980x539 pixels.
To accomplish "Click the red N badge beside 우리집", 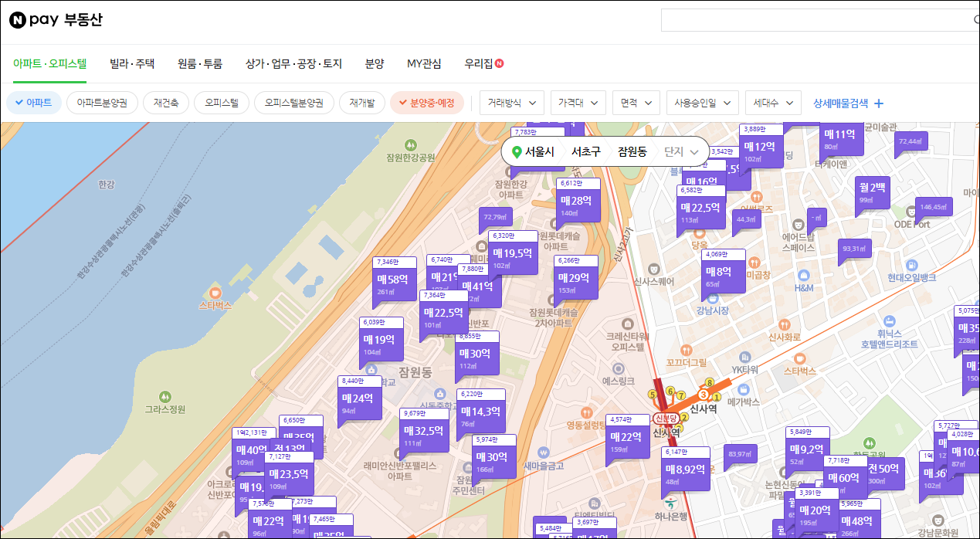I will pyautogui.click(x=500, y=63).
